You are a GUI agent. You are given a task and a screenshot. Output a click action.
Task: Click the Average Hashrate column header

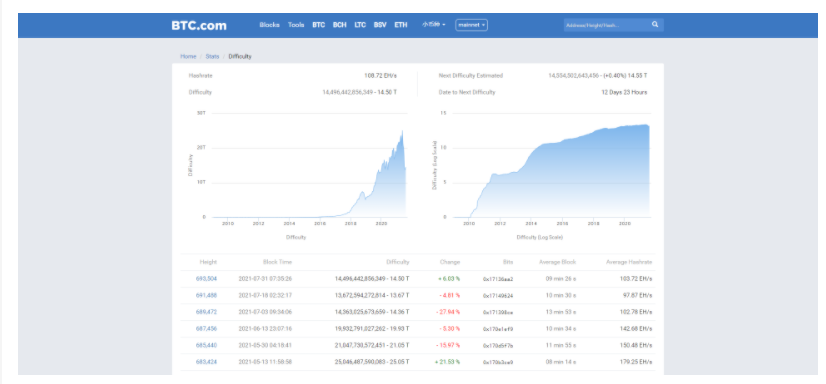628,262
